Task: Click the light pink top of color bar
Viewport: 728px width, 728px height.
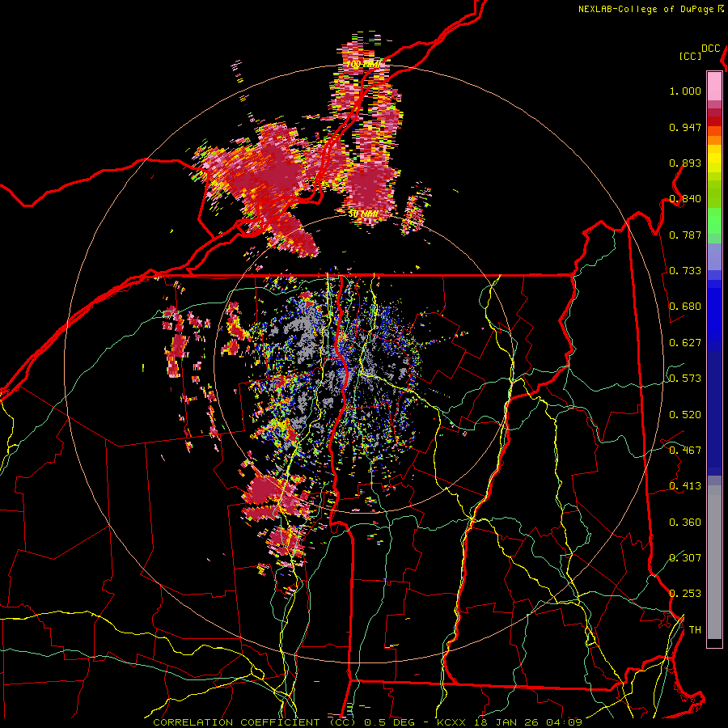Action: (x=714, y=86)
